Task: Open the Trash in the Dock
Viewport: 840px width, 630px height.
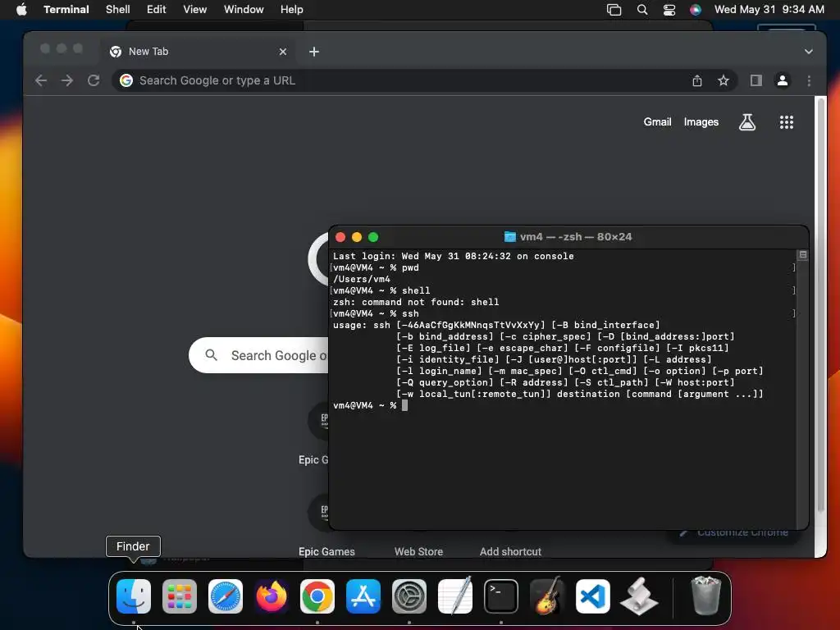Action: click(706, 596)
